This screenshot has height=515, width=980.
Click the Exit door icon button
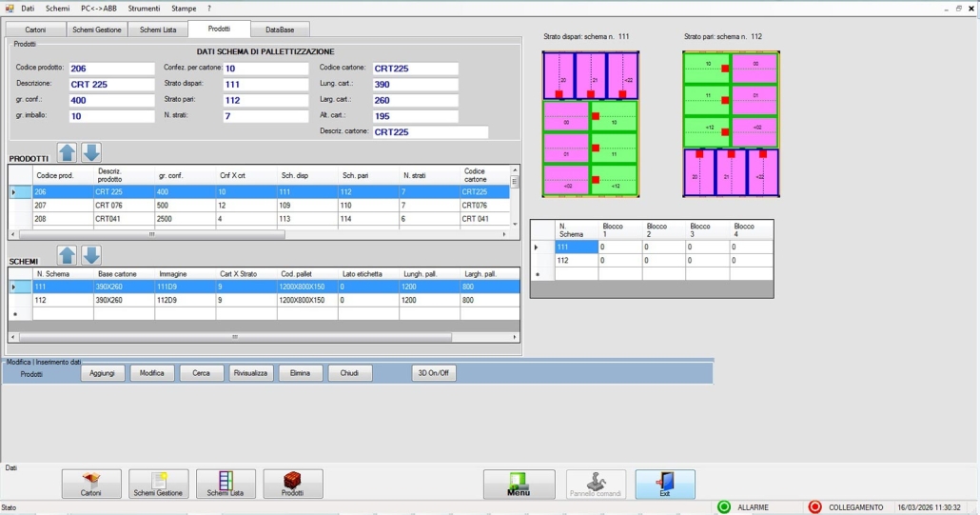pyautogui.click(x=665, y=484)
